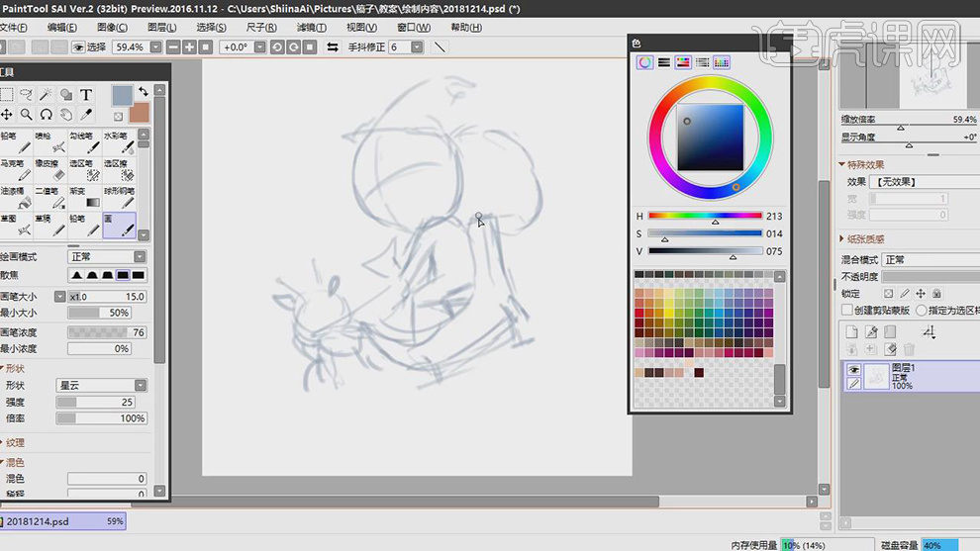Image resolution: width=980 pixels, height=551 pixels.
Task: Choose the 勾线笔 brush tool
Action: [x=84, y=141]
